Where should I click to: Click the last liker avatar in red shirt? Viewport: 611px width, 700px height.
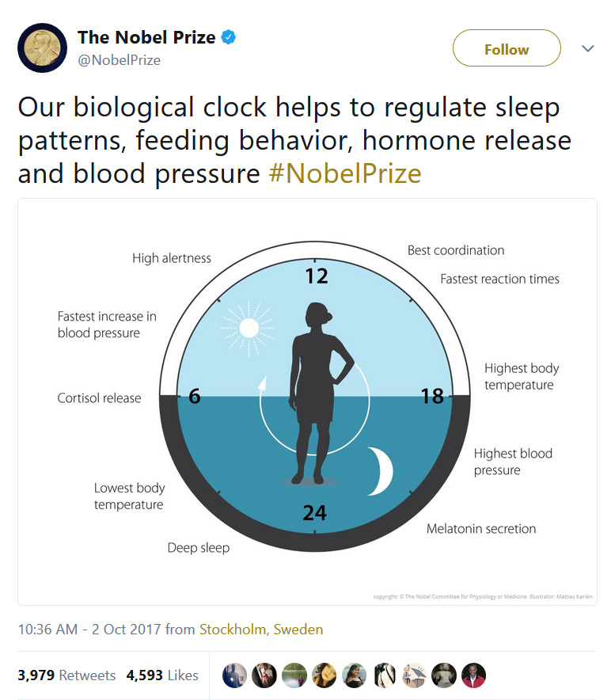(473, 675)
